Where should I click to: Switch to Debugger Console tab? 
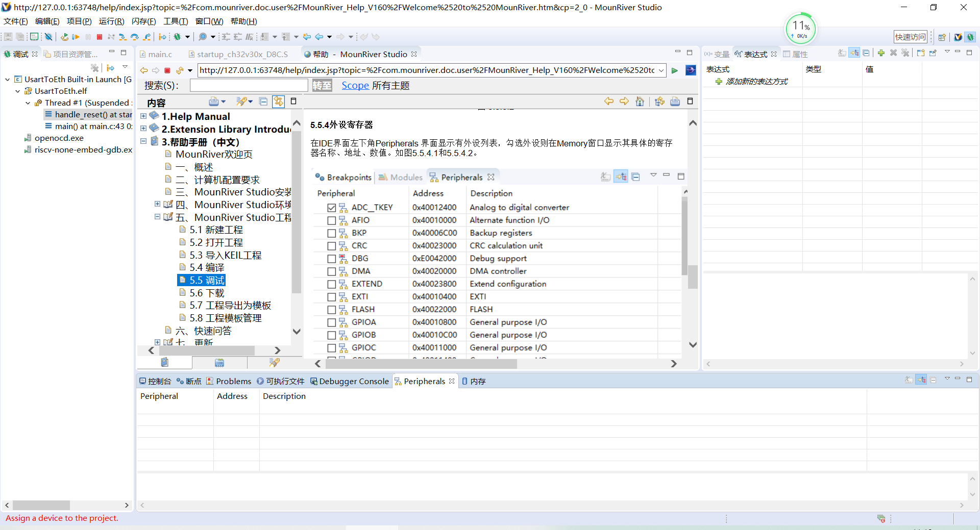tap(349, 381)
